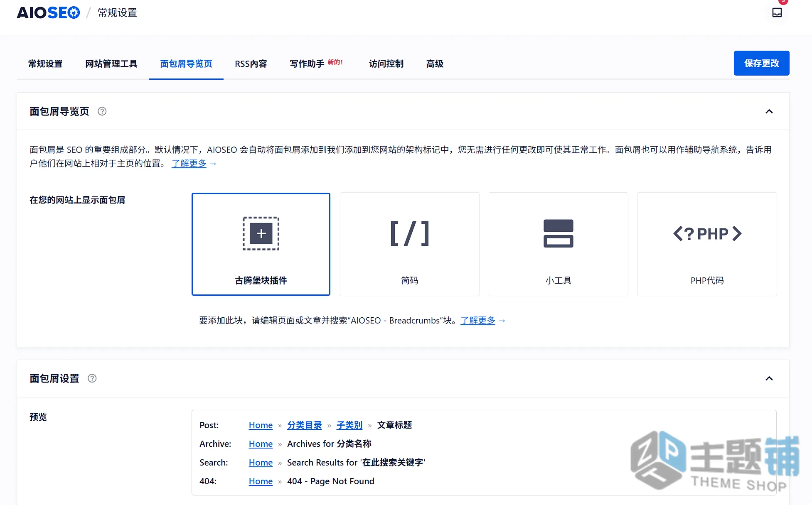Choose the PHP代码 display option card
Screen dimensions: 812x505
pos(707,244)
